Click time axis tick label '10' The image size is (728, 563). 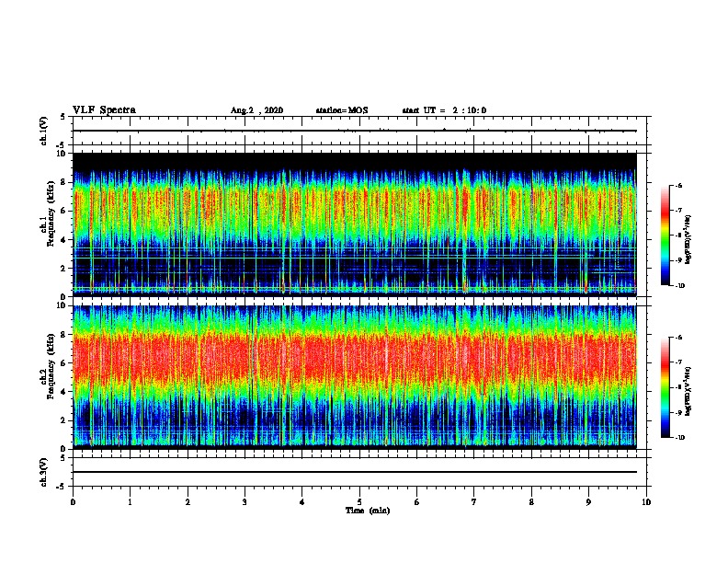646,502
